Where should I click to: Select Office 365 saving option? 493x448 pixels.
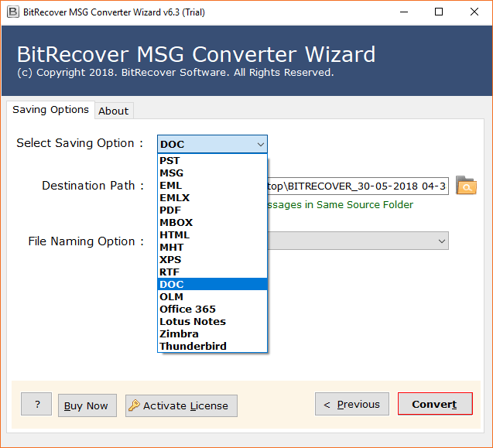[x=212, y=309]
